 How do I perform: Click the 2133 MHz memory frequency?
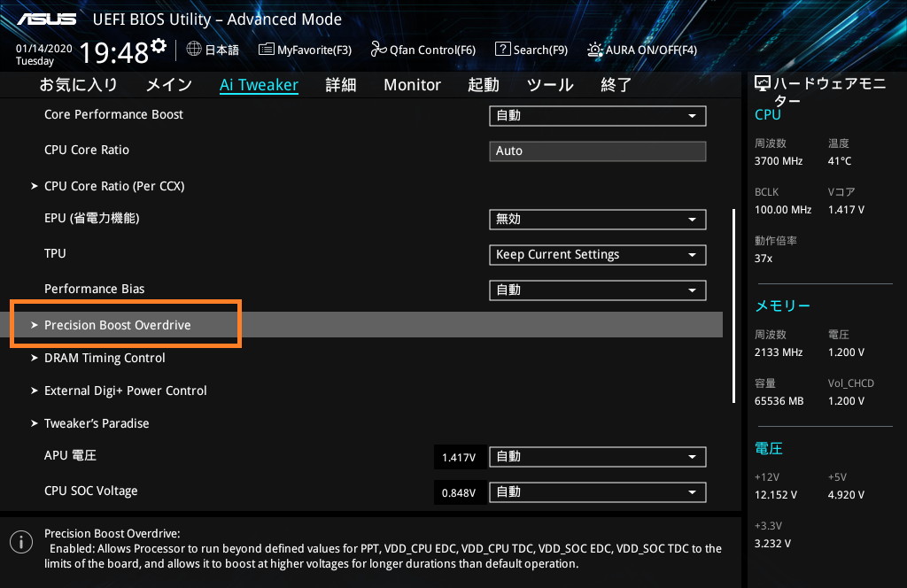[x=778, y=352]
